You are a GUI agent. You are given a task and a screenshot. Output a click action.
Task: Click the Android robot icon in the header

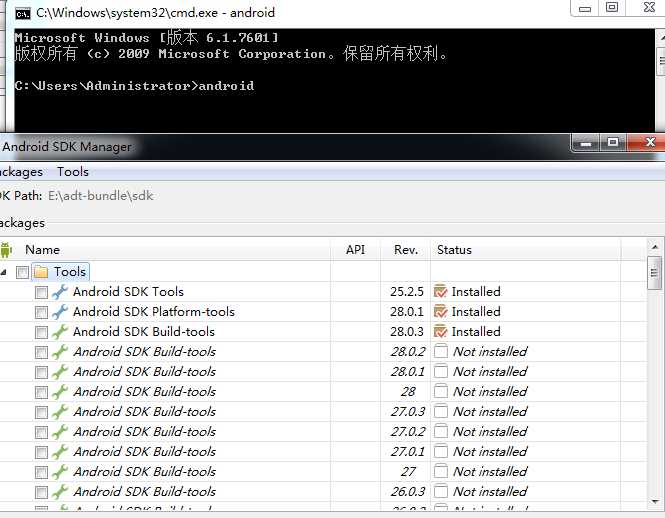(x=6, y=250)
